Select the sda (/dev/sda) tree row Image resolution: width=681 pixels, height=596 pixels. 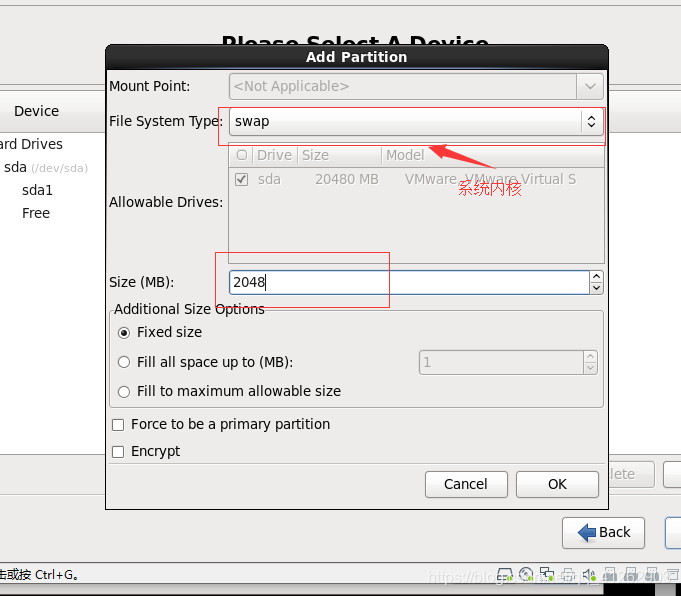(46, 167)
